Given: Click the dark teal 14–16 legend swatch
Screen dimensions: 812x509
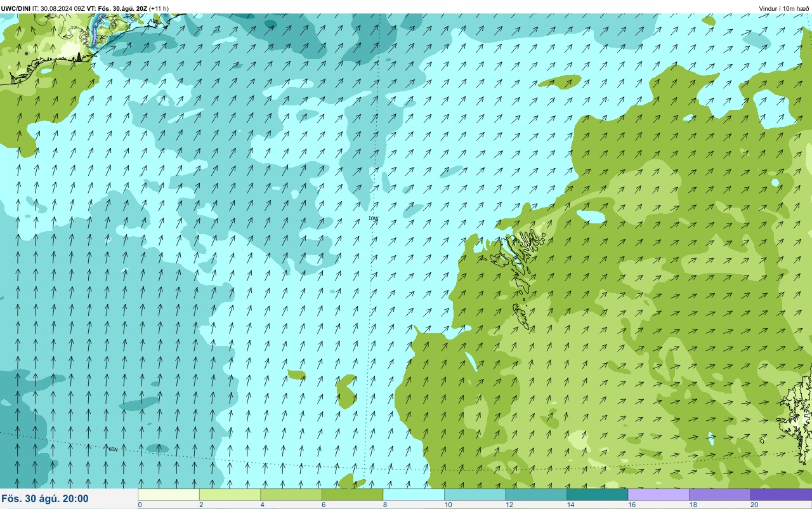Looking at the screenshot, I should tap(597, 494).
